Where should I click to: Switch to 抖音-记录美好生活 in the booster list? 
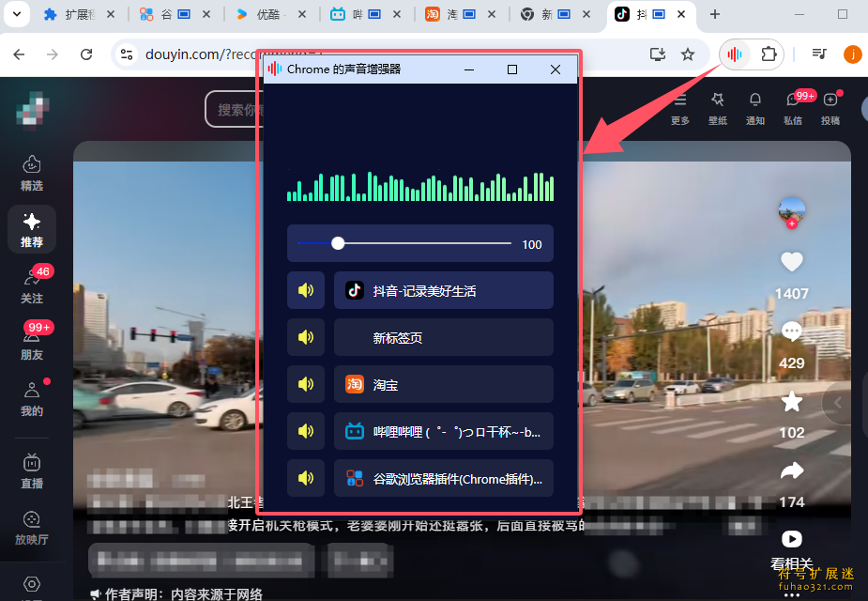pos(444,290)
